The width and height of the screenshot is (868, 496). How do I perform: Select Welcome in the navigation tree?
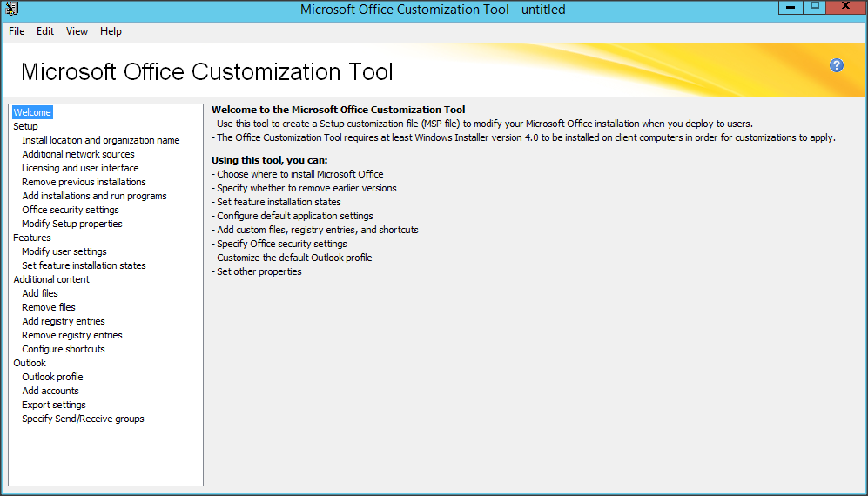(32, 112)
